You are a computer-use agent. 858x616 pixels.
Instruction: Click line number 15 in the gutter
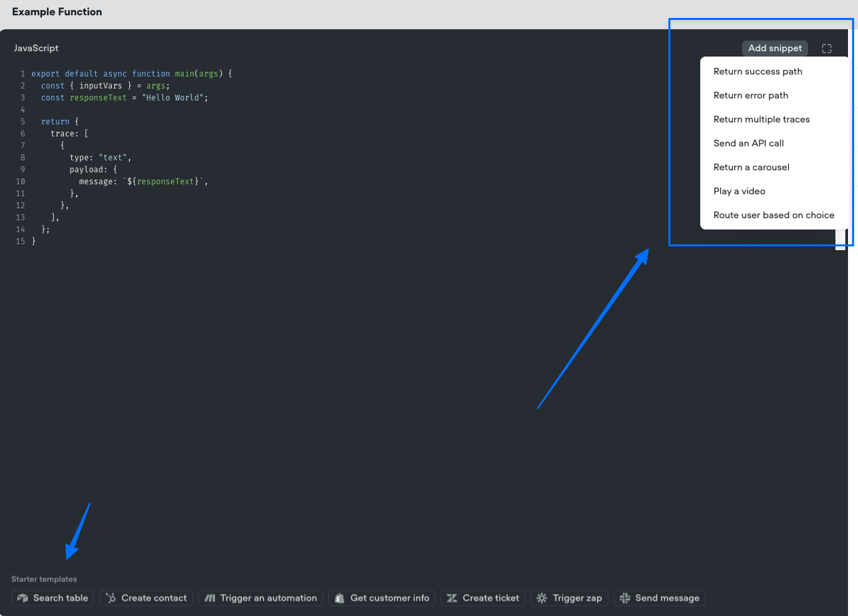click(21, 241)
